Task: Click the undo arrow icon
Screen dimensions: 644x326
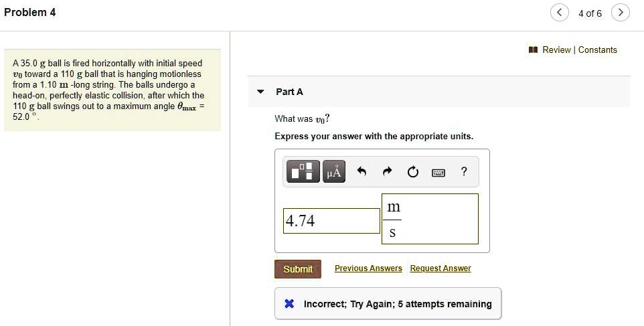Action: click(361, 171)
